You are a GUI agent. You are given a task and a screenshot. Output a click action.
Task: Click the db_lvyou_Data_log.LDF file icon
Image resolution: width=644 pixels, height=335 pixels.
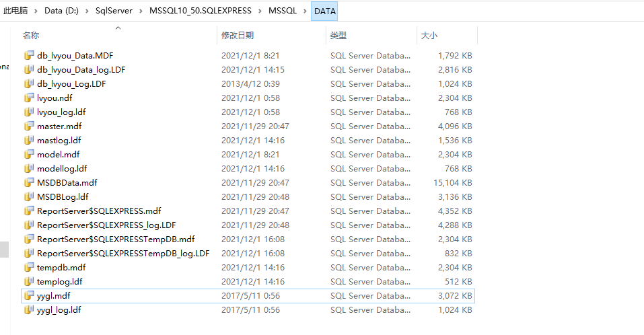29,69
